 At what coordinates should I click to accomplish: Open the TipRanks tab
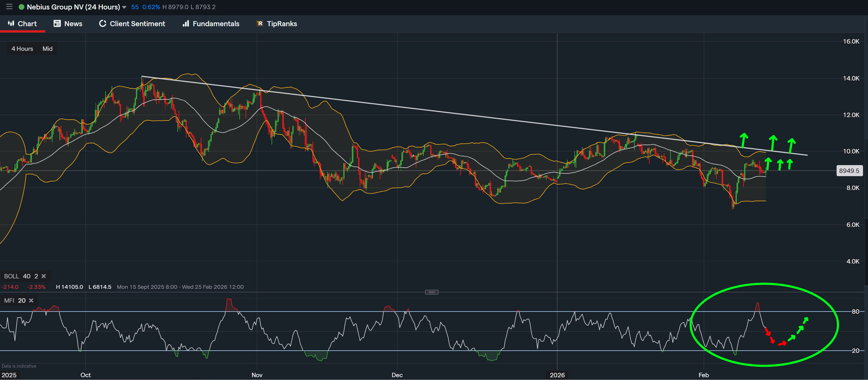282,24
